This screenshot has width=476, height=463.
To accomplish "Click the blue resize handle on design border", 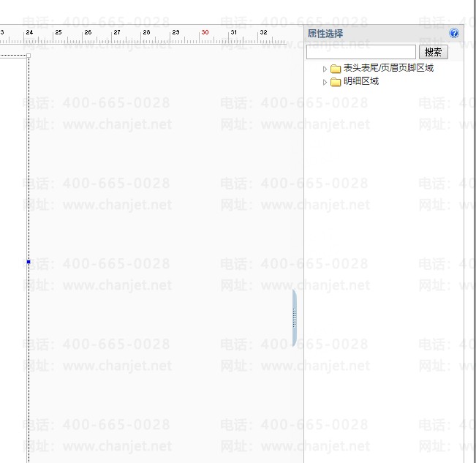I will point(29,262).
